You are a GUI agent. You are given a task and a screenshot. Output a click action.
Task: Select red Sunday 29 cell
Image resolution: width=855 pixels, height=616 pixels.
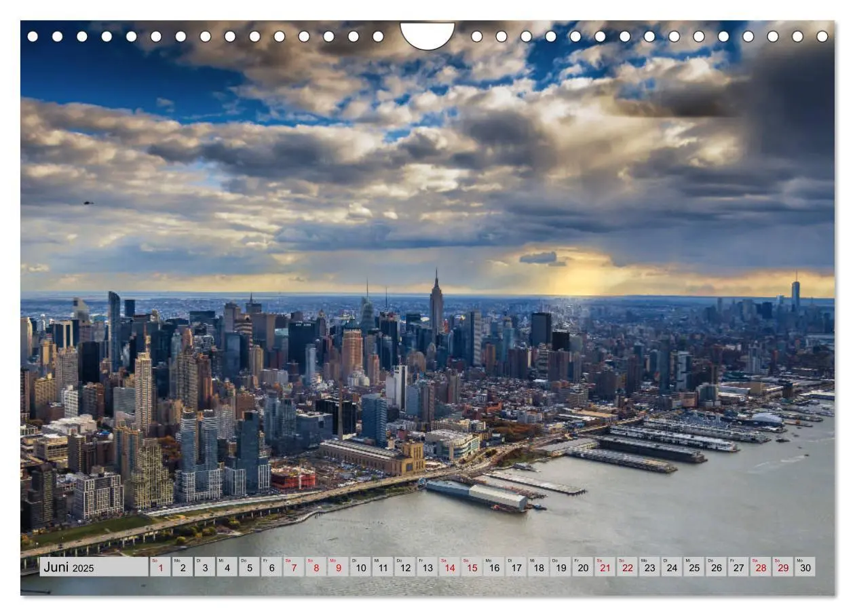click(x=784, y=567)
